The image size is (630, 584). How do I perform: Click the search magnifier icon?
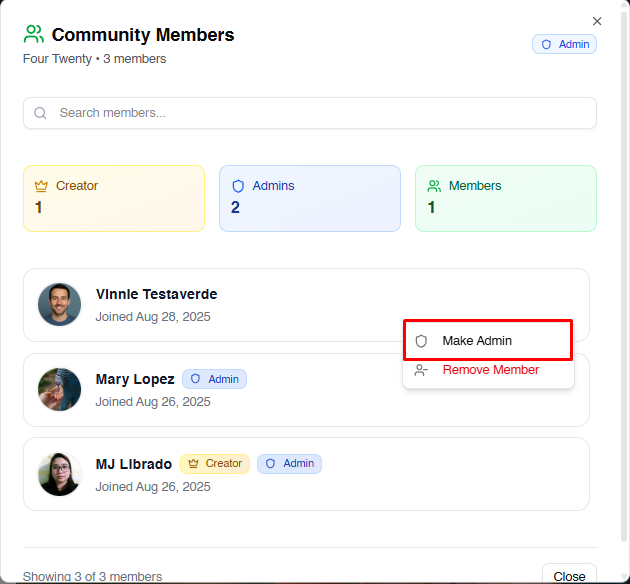pos(41,113)
